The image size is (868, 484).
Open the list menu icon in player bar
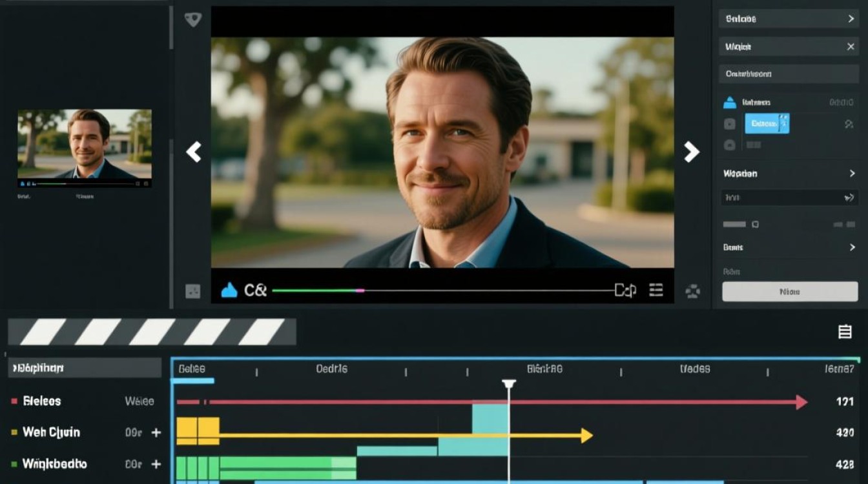(x=656, y=290)
